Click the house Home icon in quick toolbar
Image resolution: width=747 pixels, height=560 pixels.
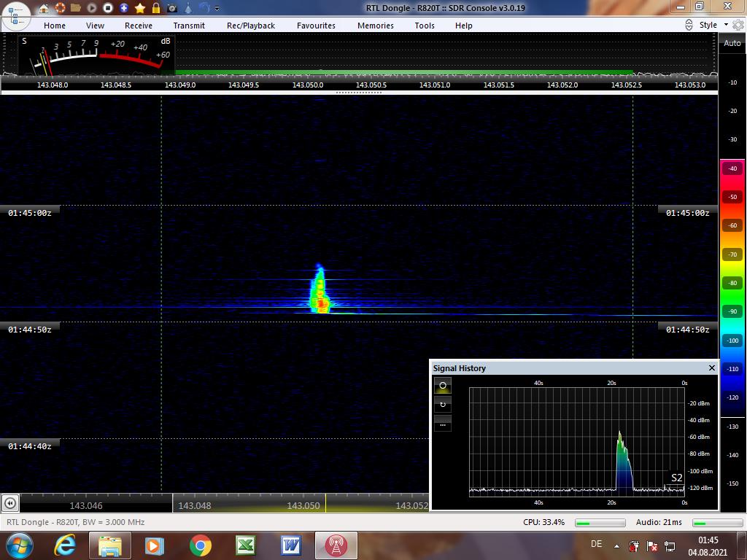pos(44,7)
